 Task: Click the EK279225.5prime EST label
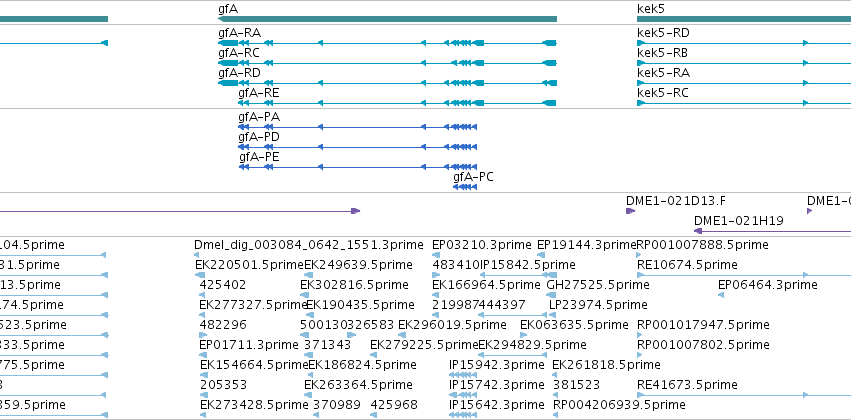pyautogui.click(x=424, y=345)
